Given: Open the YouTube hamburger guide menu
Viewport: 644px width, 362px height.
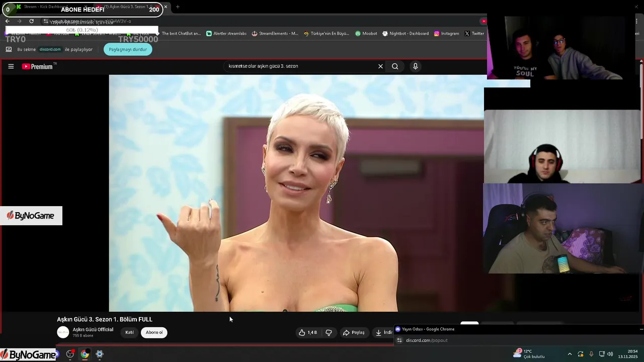Looking at the screenshot, I should tap(11, 66).
